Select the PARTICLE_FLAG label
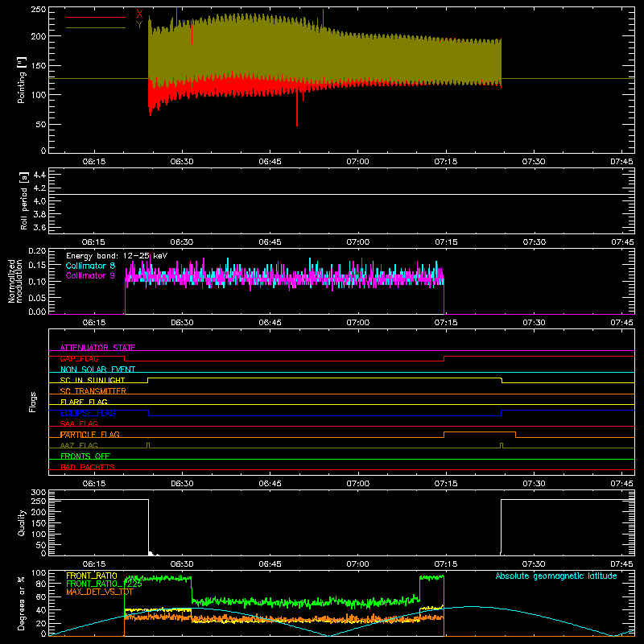 90,434
